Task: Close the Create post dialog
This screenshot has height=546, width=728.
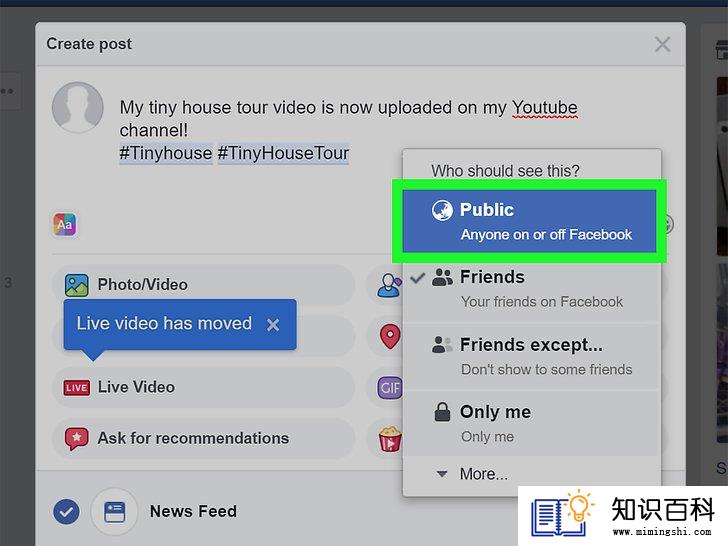Action: (x=663, y=45)
